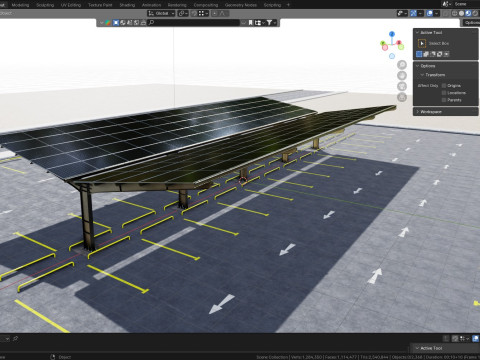Open the asset browser editor type dropdown
The width and height of the screenshot is (480, 360).
102,23
